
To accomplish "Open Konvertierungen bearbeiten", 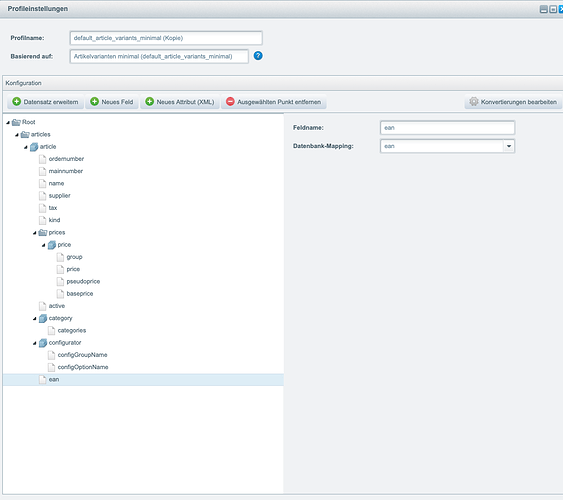I will [513, 102].
